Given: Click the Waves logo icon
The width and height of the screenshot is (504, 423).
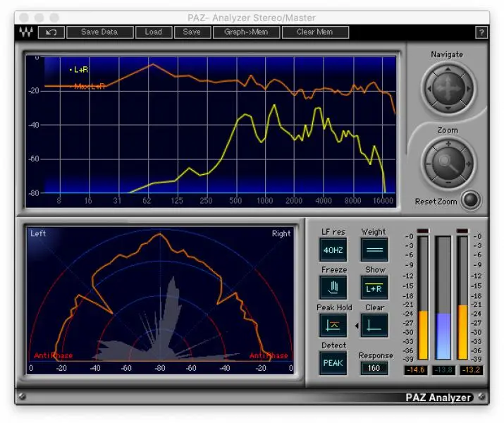Looking at the screenshot, I should coord(26,32).
